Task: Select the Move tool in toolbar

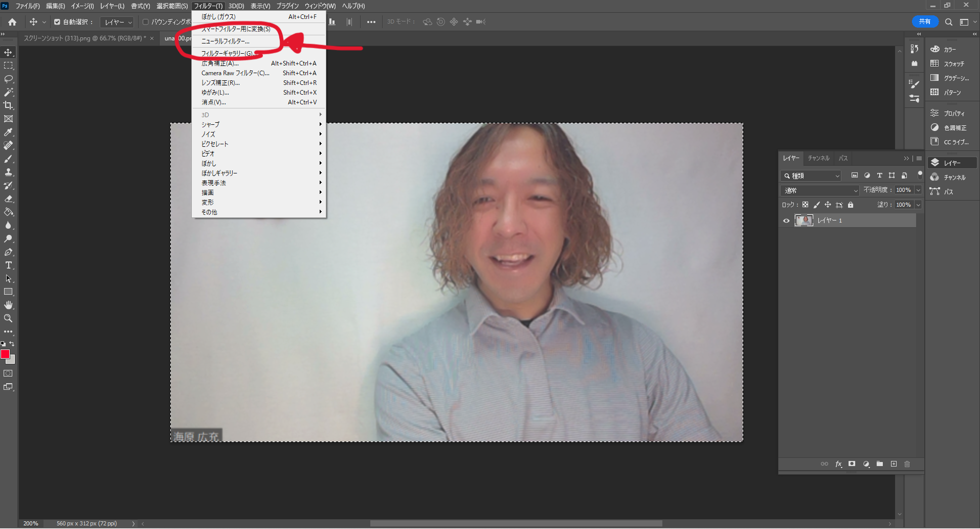Action: pyautogui.click(x=8, y=52)
